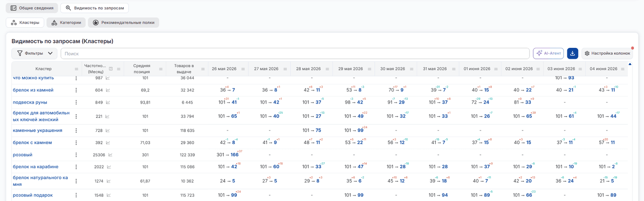
Task: Open the брелок с камнем cluster link
Action: pyautogui.click(x=32, y=143)
